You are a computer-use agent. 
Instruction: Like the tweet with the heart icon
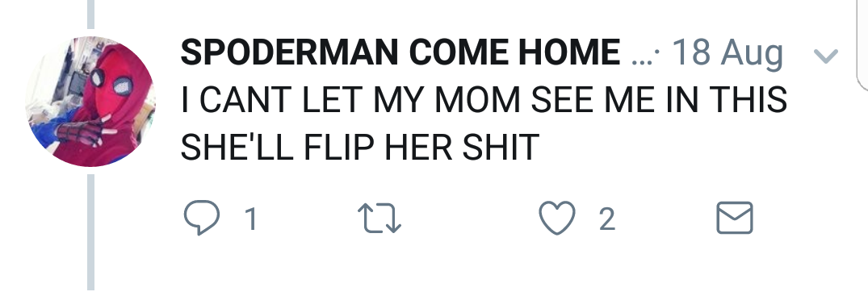[x=557, y=218]
